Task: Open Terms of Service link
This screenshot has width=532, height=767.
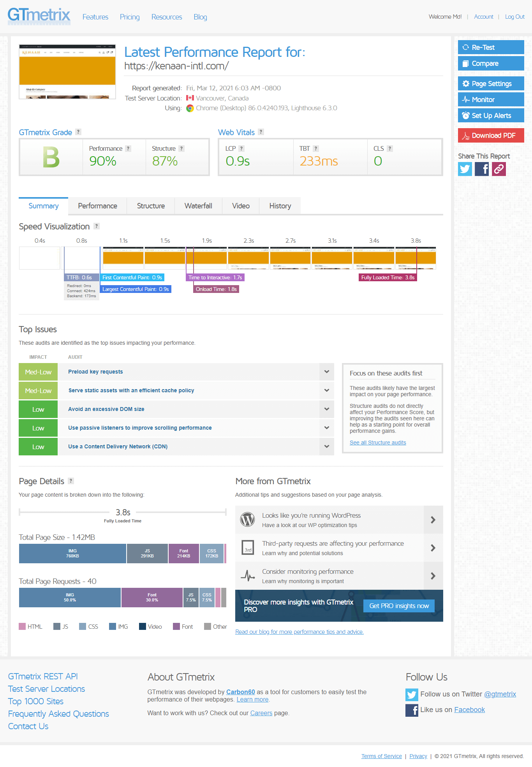Action: point(381,756)
